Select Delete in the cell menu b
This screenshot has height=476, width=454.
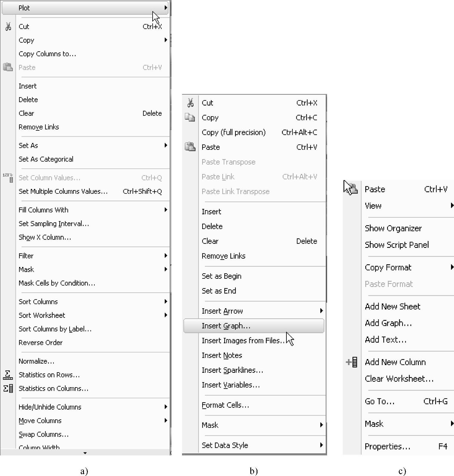(212, 226)
